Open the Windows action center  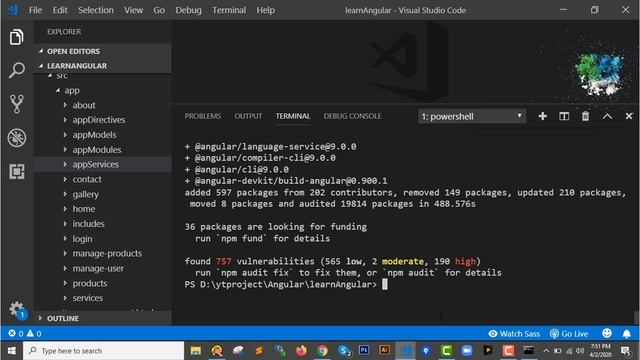pos(625,351)
